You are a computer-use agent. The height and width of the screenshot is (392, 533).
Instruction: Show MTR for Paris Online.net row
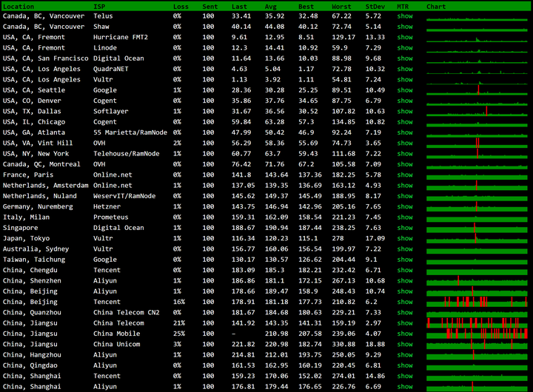[405, 175]
